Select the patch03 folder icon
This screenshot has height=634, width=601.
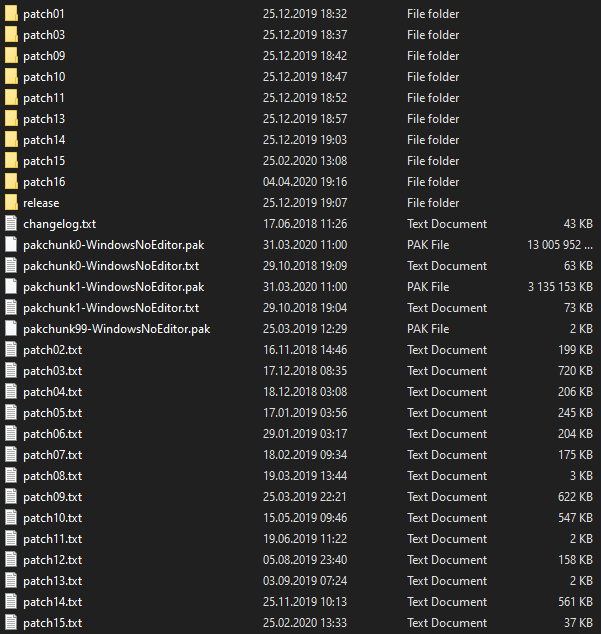(11, 35)
